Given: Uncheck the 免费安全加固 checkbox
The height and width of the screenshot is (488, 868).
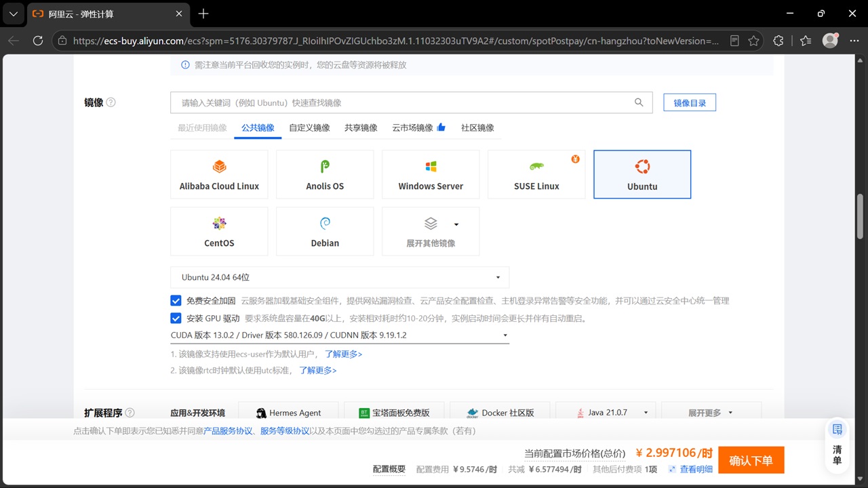Looking at the screenshot, I should point(176,300).
